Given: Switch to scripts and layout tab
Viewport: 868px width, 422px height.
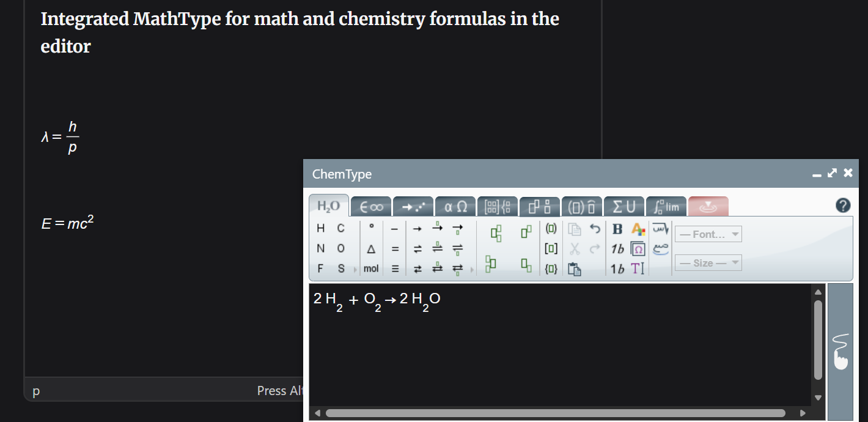Looking at the screenshot, I should click(540, 207).
